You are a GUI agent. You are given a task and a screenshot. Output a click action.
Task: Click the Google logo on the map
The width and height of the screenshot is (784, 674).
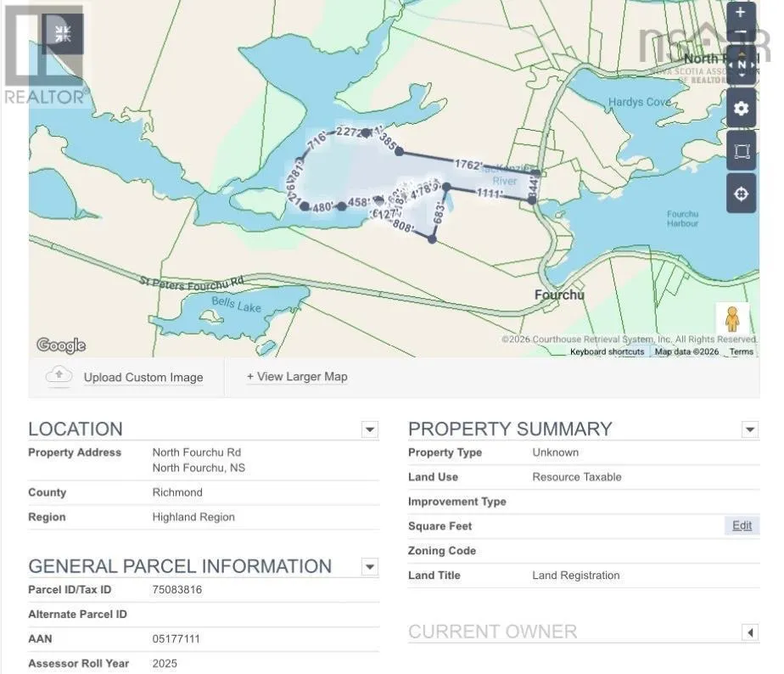(x=60, y=345)
